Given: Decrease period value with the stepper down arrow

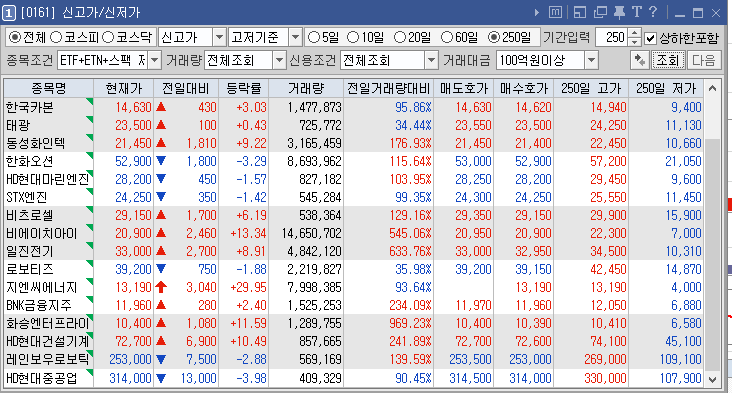Looking at the screenshot, I should (x=634, y=42).
